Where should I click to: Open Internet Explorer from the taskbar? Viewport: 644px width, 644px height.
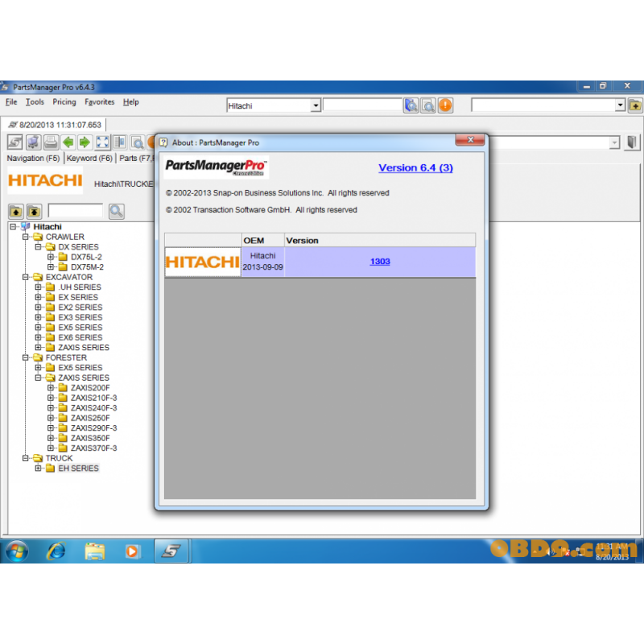[56, 551]
